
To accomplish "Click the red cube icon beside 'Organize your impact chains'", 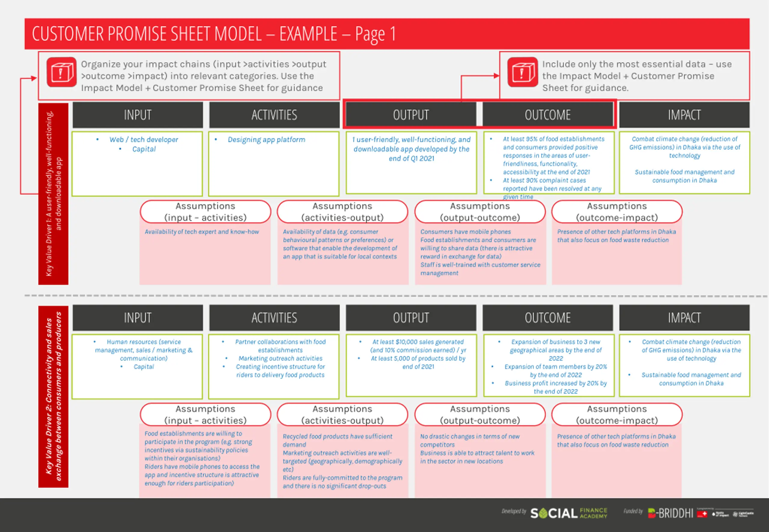I will coord(61,72).
